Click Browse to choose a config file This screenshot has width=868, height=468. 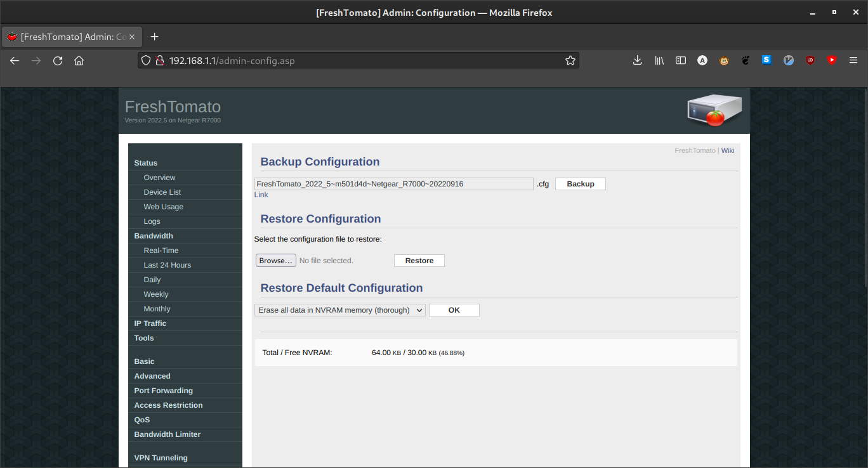click(x=276, y=261)
